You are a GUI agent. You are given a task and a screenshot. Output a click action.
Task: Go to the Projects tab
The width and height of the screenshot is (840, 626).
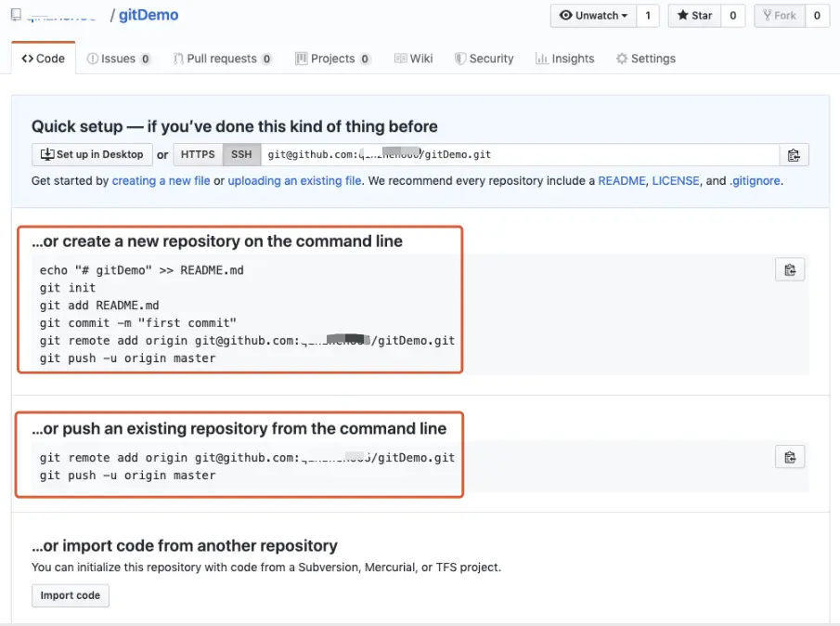tap(332, 59)
